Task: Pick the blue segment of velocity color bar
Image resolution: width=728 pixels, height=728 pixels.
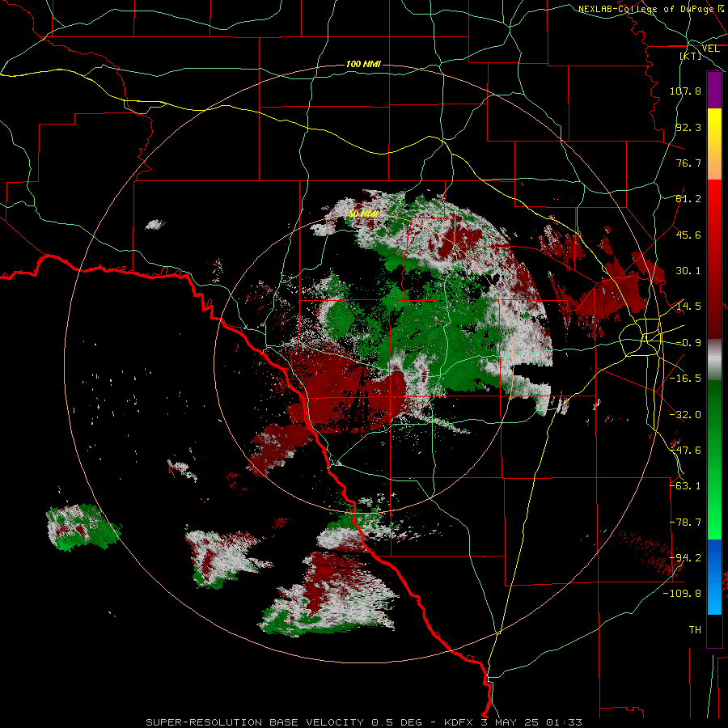Action: point(714,577)
